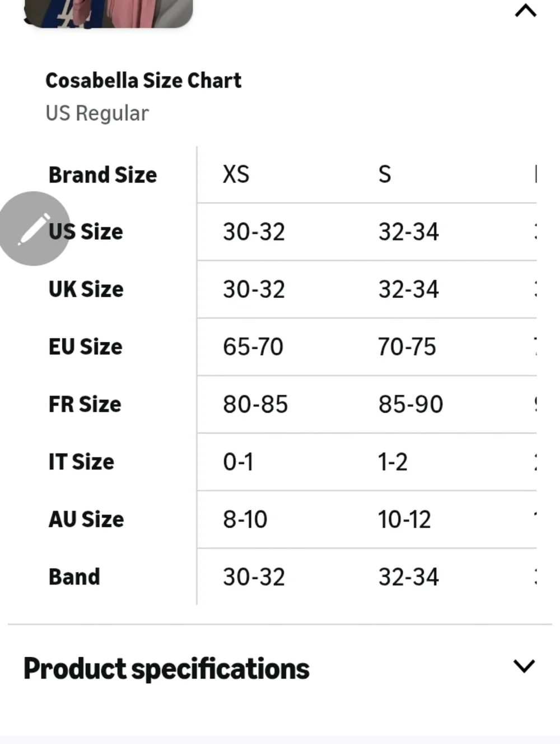
Task: Select the 10-12 AU size cell
Action: [404, 520]
